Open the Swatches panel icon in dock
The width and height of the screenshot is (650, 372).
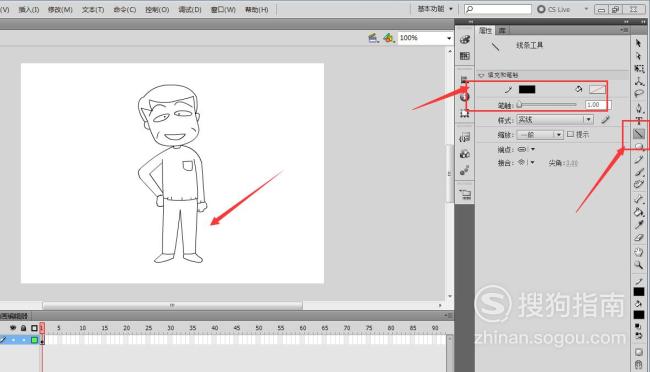pyautogui.click(x=465, y=56)
